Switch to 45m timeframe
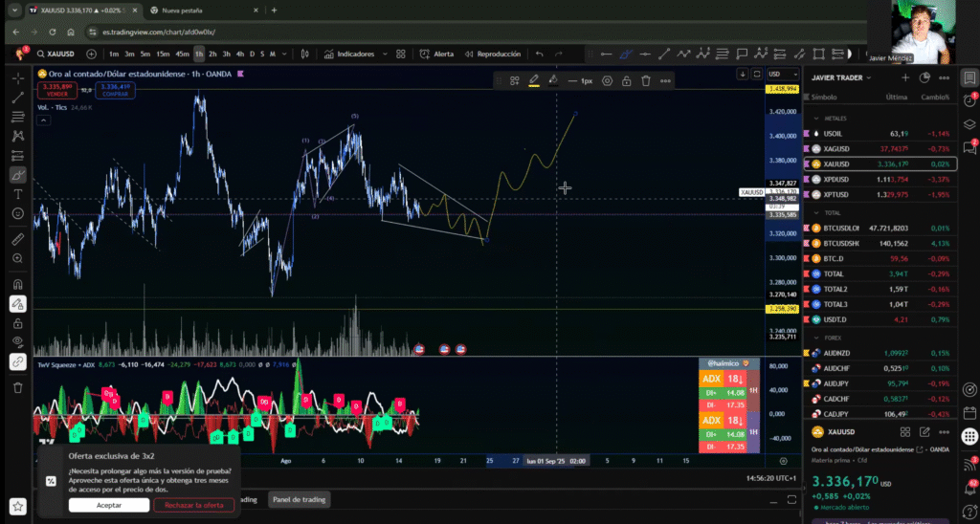 [182, 55]
